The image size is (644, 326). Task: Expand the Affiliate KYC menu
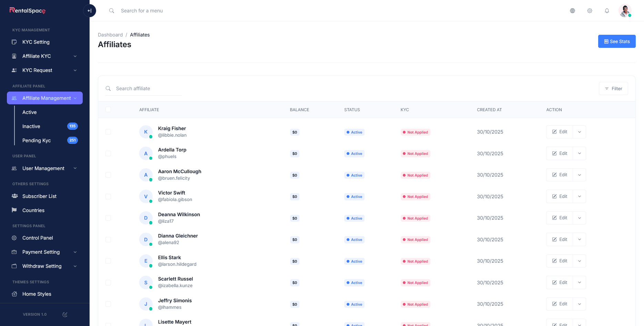[x=75, y=56]
